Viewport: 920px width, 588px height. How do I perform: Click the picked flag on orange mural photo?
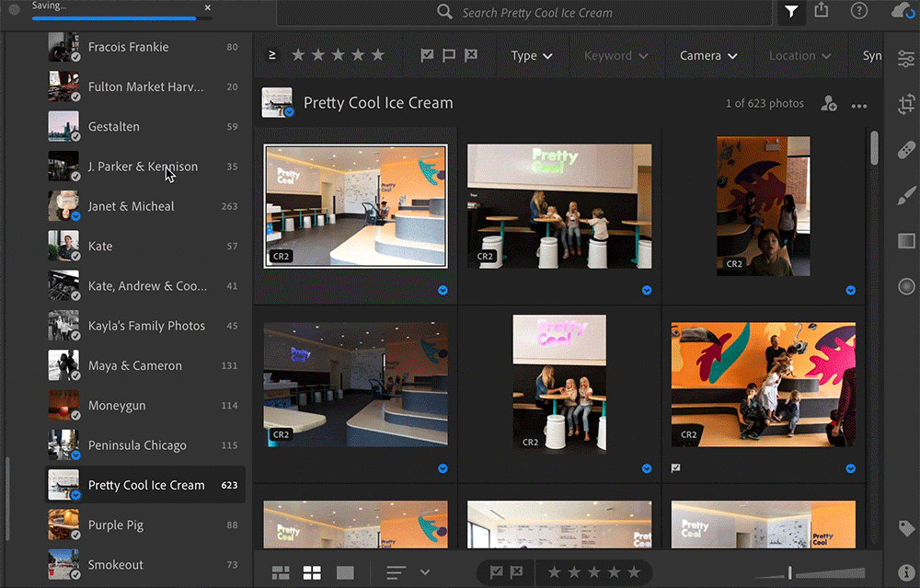coord(676,468)
